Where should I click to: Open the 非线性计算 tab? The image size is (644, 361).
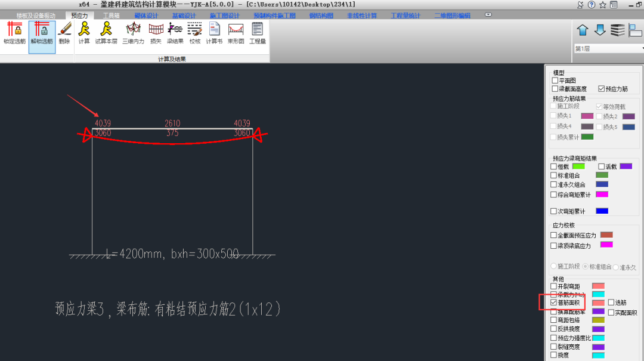tap(362, 16)
